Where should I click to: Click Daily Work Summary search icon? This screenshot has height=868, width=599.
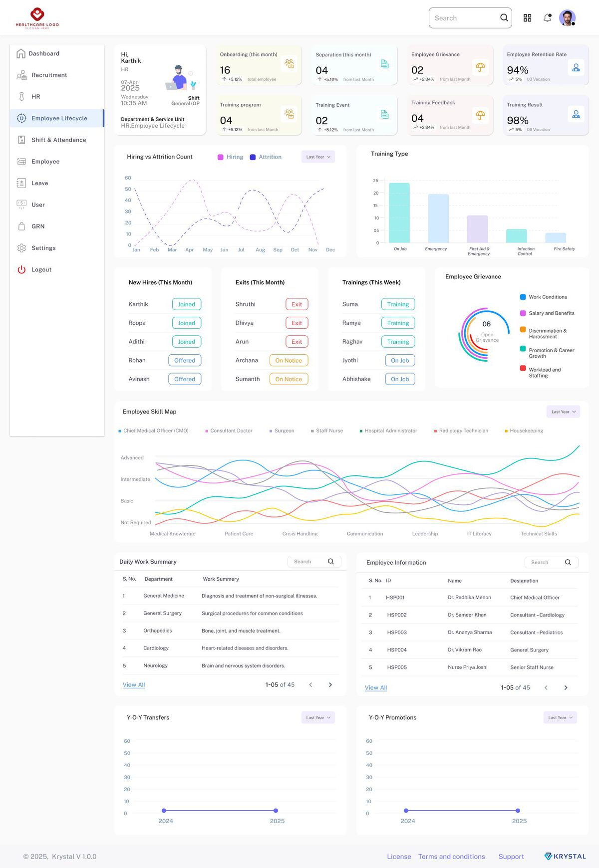tap(330, 562)
